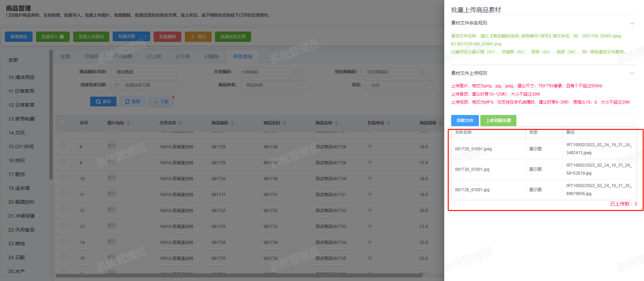
Task: Select the checkbox for row 12
Action: pyautogui.click(x=63, y=210)
